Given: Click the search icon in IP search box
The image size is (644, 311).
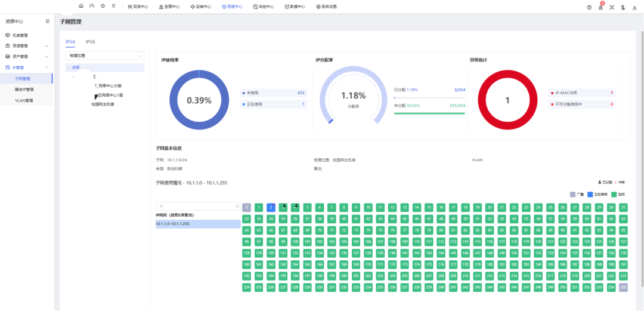Looking at the screenshot, I should coord(237,207).
